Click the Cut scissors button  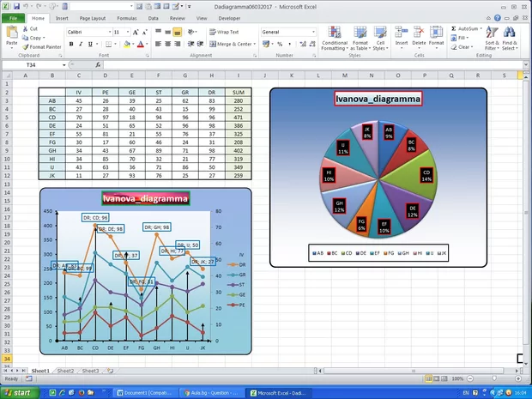(30, 29)
